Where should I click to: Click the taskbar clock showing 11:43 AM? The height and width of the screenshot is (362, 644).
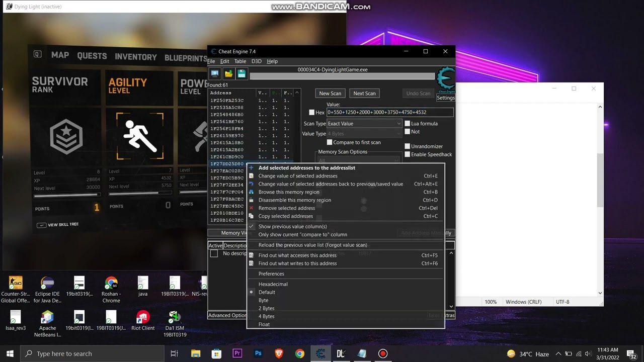608,353
